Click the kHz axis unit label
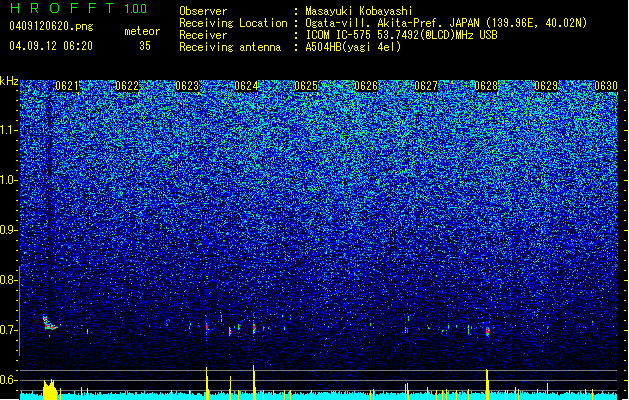This screenshot has width=629, height=400. (9, 81)
